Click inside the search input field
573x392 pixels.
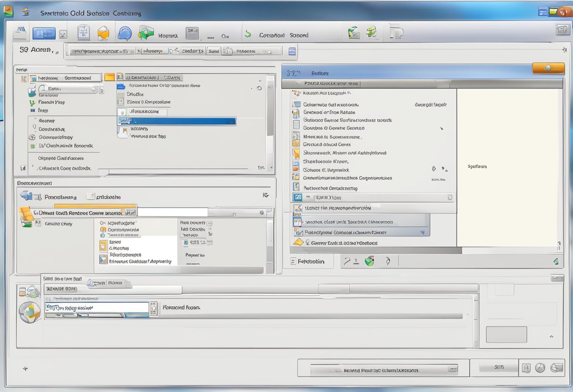pos(94,308)
